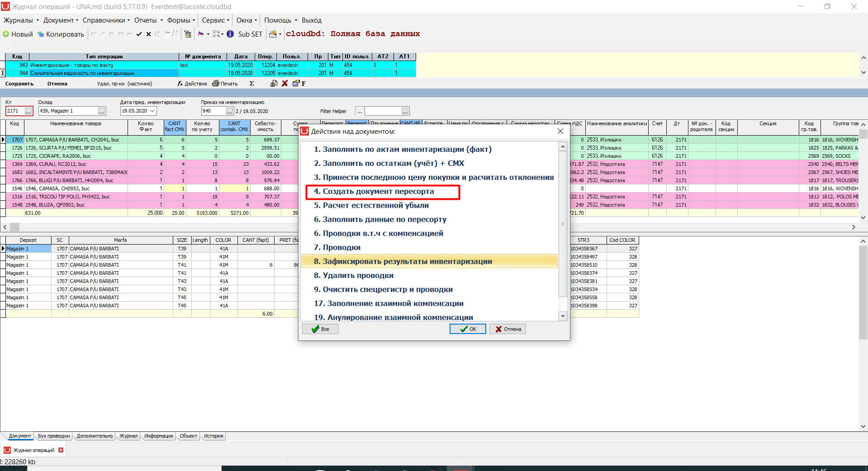
Task: Click the checklist options icon near Sub SET
Action: click(x=217, y=34)
